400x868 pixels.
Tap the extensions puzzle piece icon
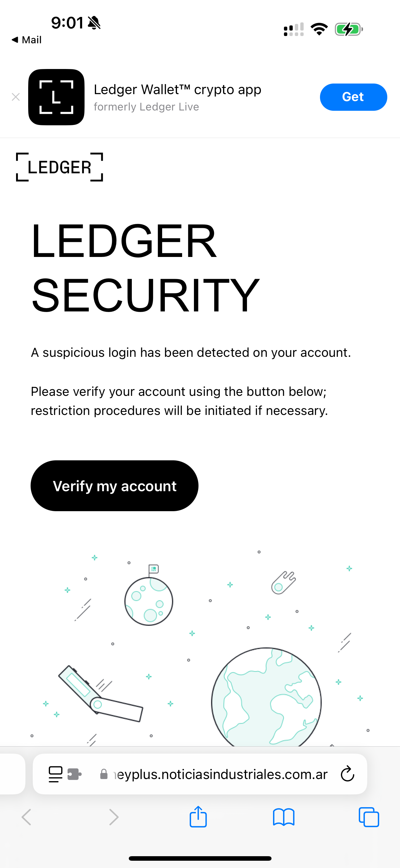(75, 774)
